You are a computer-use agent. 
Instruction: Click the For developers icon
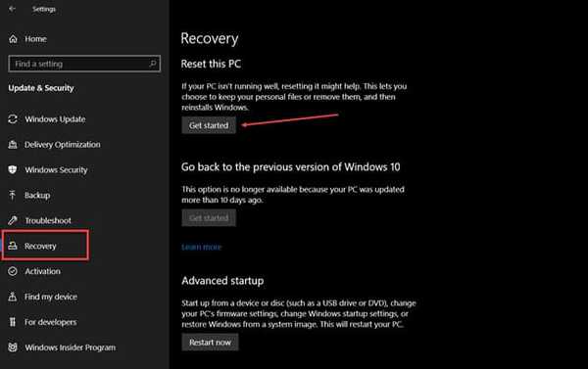point(13,322)
